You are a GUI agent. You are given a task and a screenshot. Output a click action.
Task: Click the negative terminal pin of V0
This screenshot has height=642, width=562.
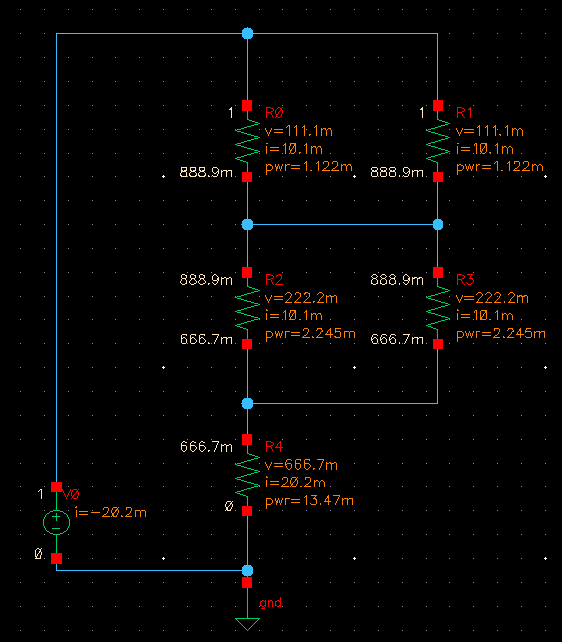click(x=56, y=558)
